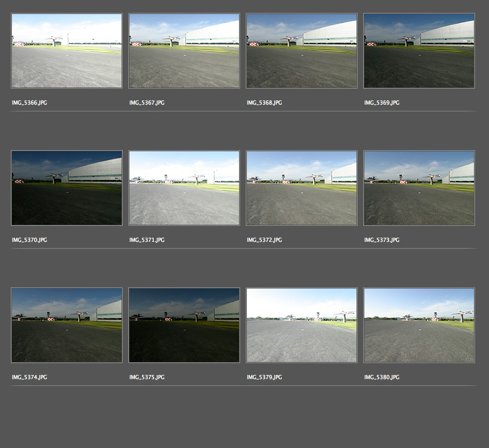Select the IMG_5369.JPG photo thumbnail
489x448 pixels.
[x=419, y=51]
